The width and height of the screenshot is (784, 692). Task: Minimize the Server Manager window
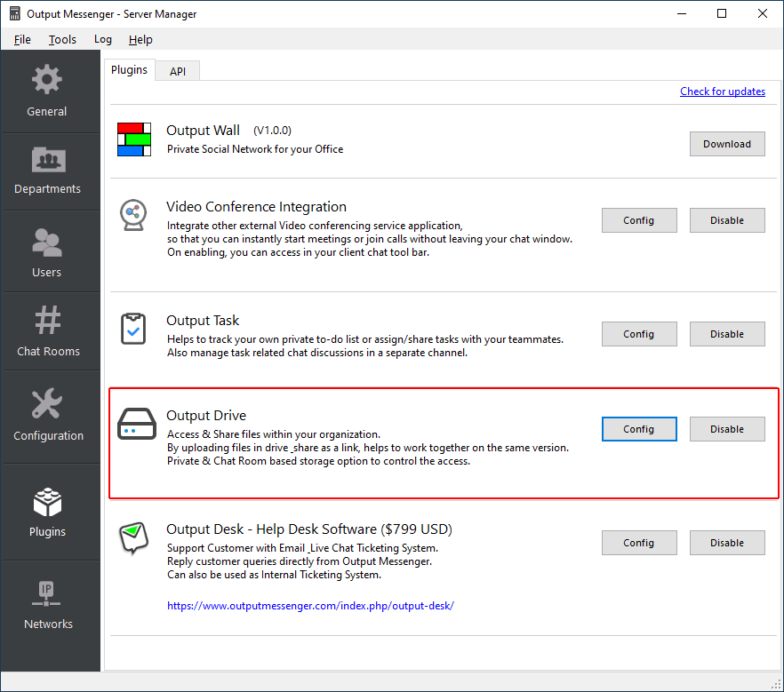tap(682, 13)
